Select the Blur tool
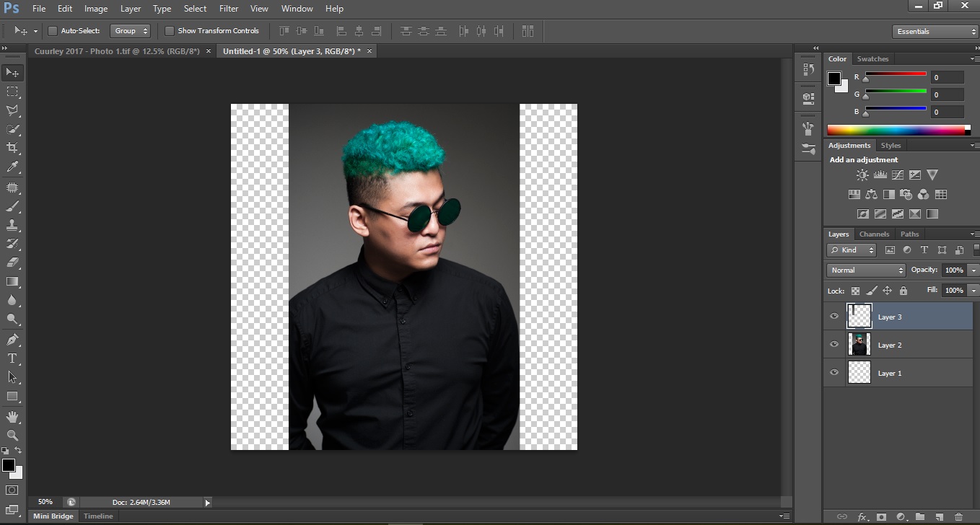Screen dimensions: 980x525 [x=12, y=300]
